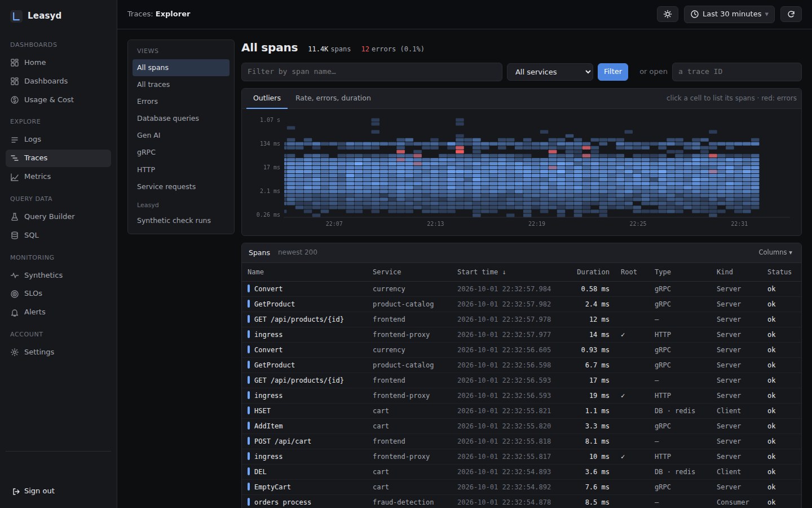
Task: Click the trace ID input field
Action: [736, 72]
